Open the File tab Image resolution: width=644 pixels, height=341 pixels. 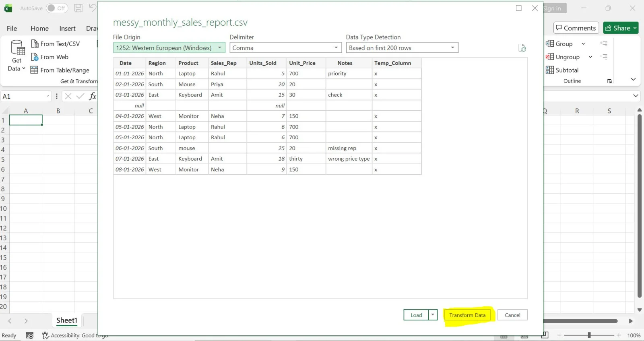12,28
